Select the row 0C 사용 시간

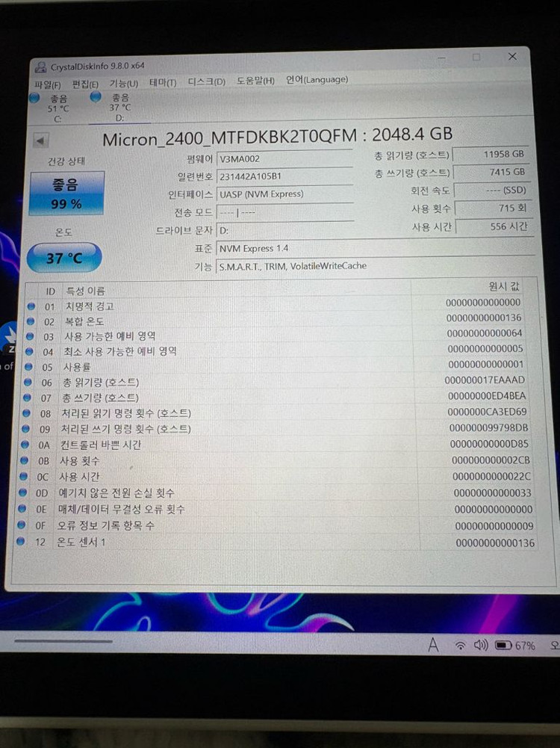point(276,476)
